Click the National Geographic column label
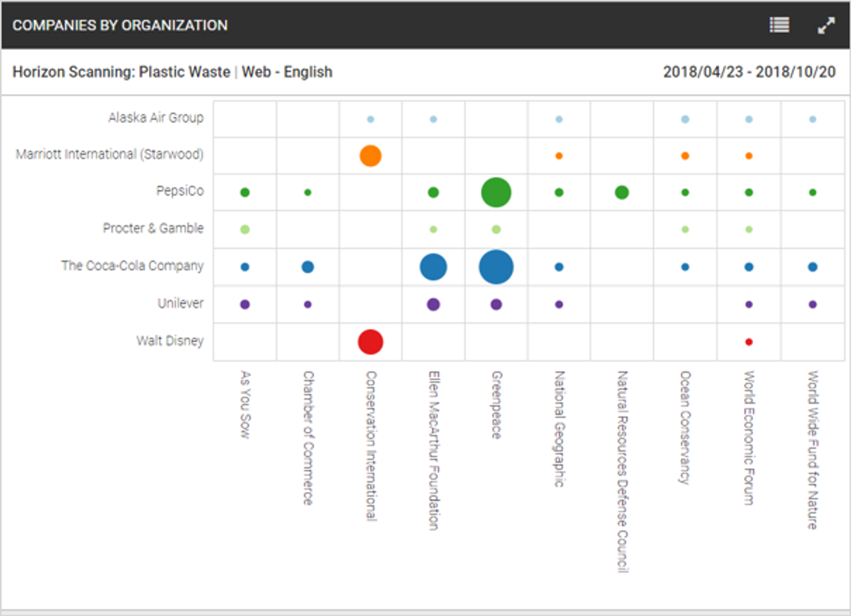The height and width of the screenshot is (616, 851). click(x=560, y=429)
